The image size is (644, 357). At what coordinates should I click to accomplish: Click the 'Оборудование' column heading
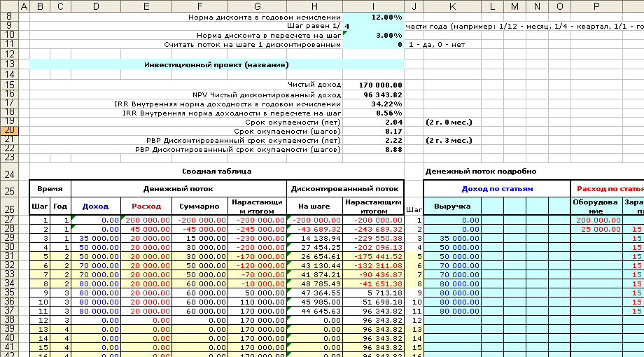[596, 206]
